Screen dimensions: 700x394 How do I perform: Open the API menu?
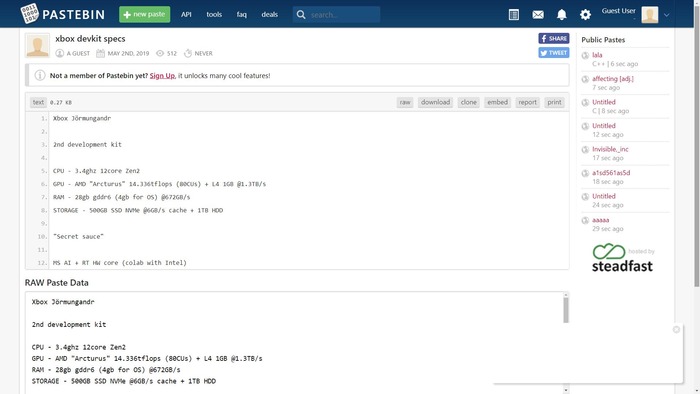pyautogui.click(x=186, y=14)
